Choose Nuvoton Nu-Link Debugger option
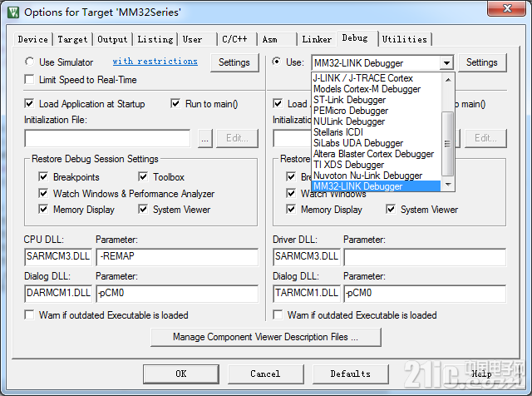532x396 pixels. [x=377, y=176]
